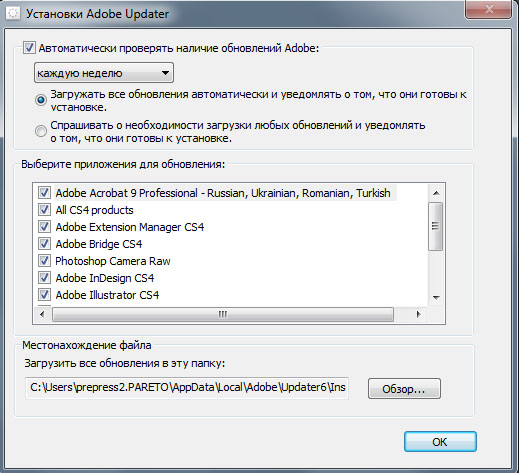Uncheck the Adobe Bridge CS4 checkbox
This screenshot has width=519, height=473.
point(44,244)
